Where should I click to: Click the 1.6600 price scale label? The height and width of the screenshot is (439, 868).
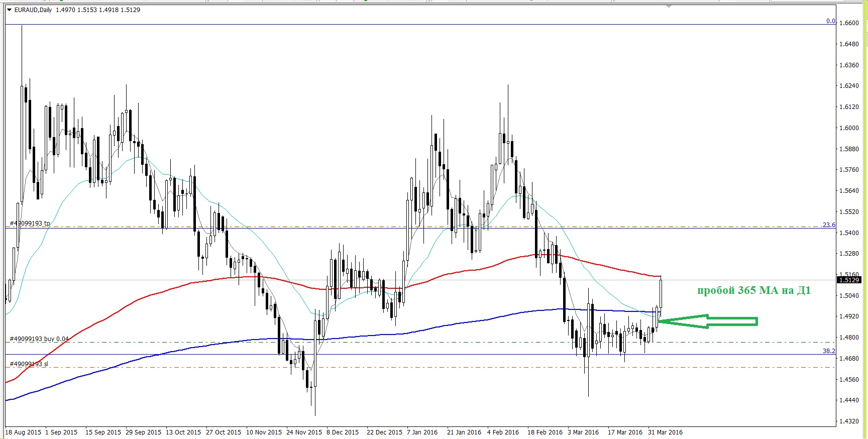pos(849,23)
